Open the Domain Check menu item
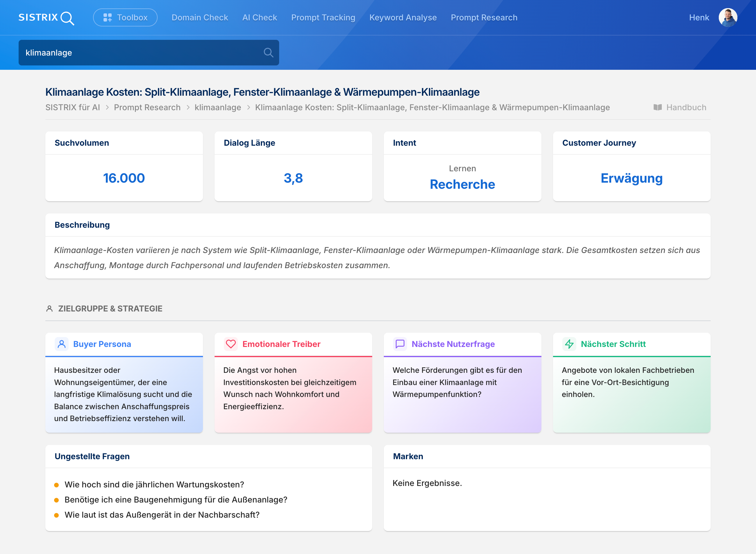756x554 pixels. pyautogui.click(x=199, y=17)
